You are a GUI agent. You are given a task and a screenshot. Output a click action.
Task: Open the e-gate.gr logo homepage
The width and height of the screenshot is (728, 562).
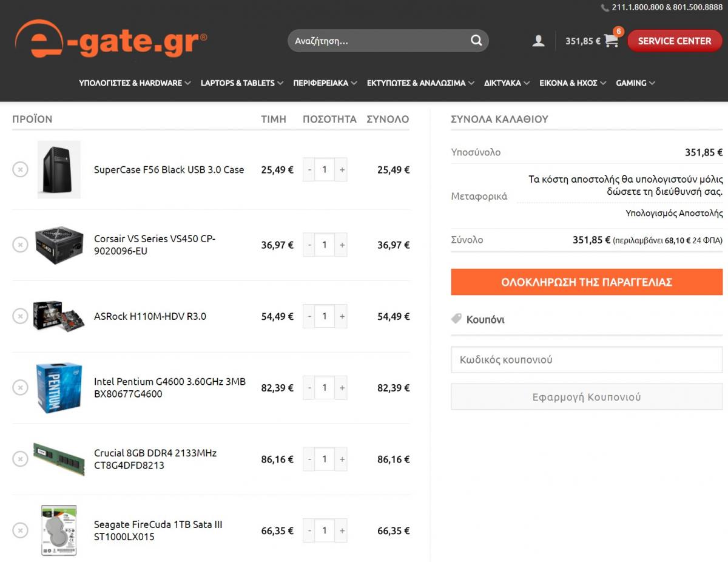(111, 39)
